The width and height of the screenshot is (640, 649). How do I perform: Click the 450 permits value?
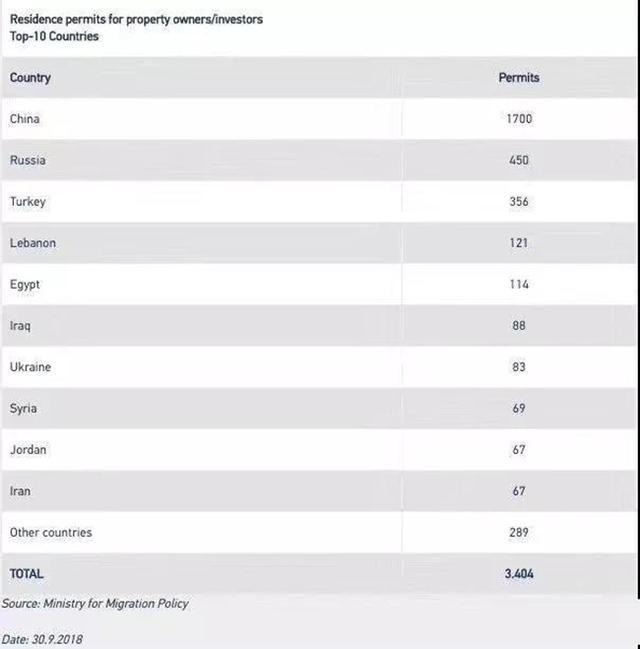click(519, 160)
